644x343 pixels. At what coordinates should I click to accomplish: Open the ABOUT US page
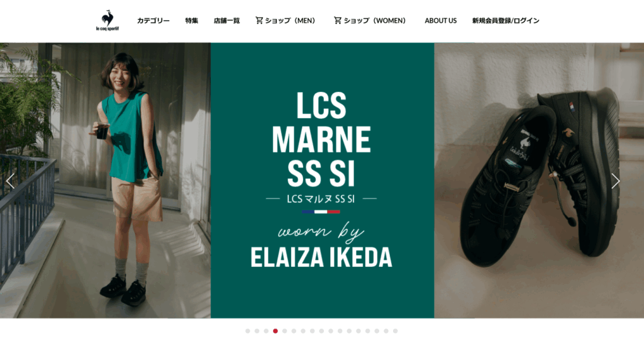click(x=441, y=21)
